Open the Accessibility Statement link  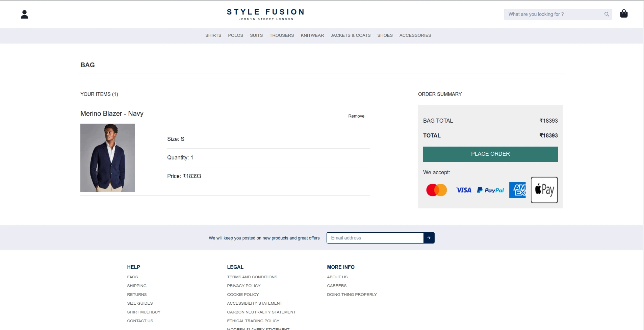click(254, 303)
